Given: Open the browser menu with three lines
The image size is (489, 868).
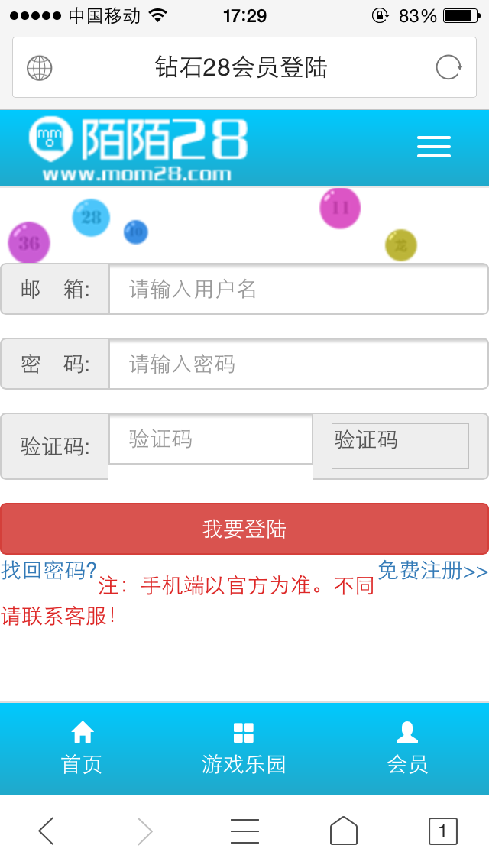Looking at the screenshot, I should [x=244, y=831].
